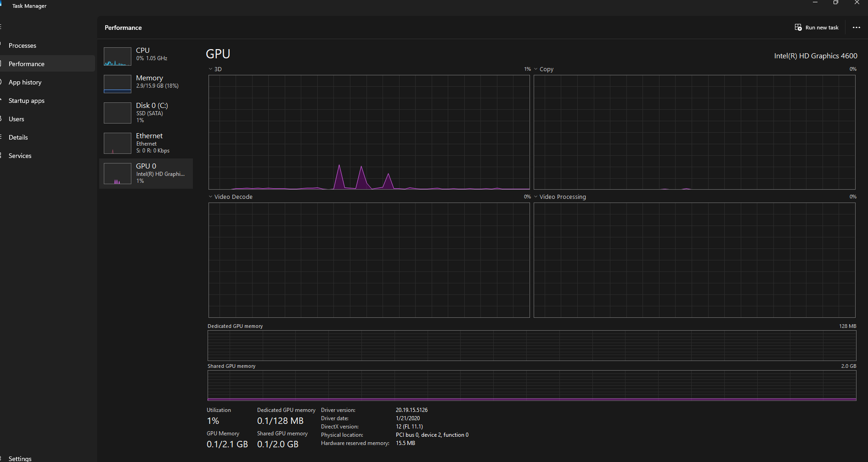Change the Video Decode engine dropdown
The image size is (868, 462).
[211, 197]
